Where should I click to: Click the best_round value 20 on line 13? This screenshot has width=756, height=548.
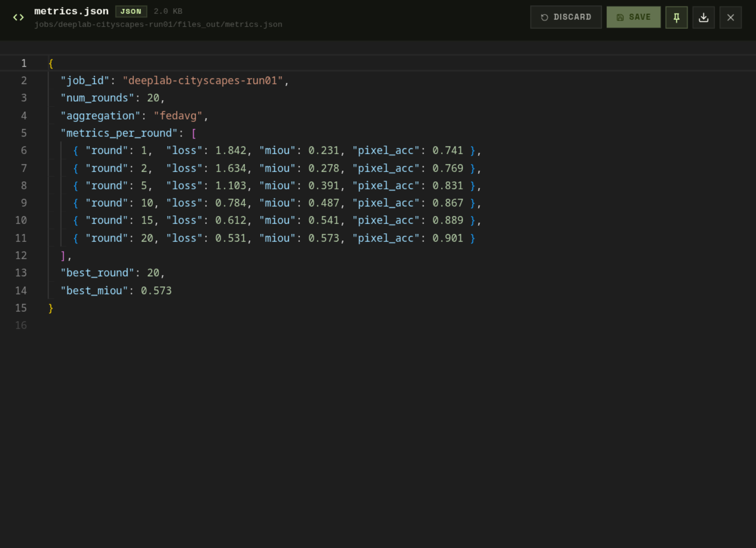click(153, 273)
